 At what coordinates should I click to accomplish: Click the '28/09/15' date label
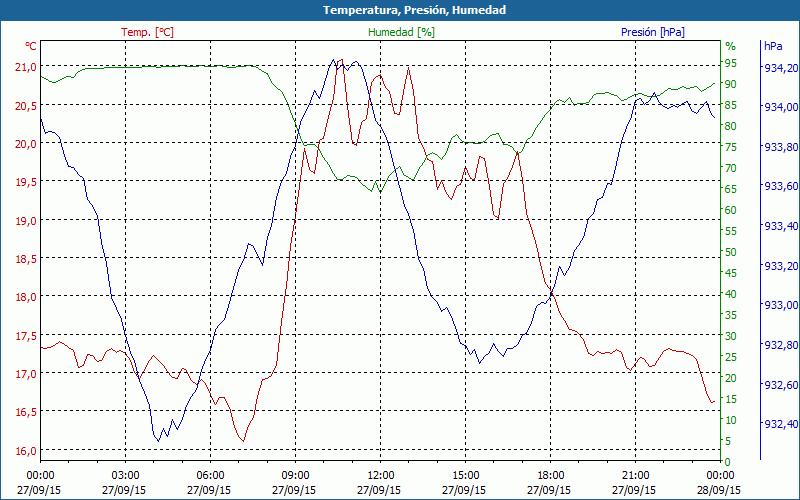tap(719, 490)
